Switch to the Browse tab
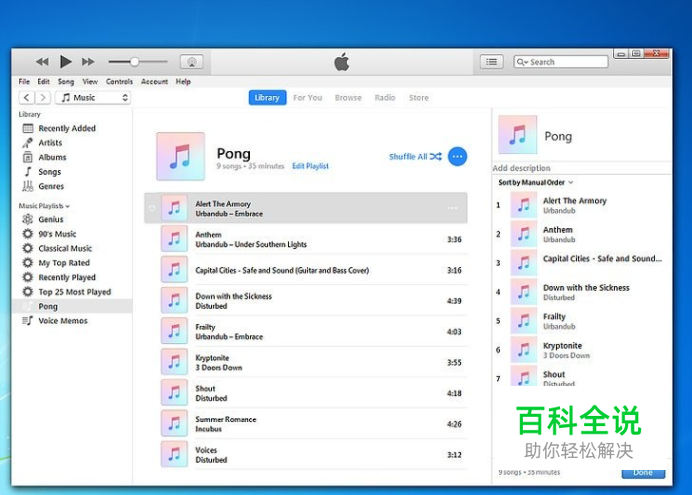 348,98
